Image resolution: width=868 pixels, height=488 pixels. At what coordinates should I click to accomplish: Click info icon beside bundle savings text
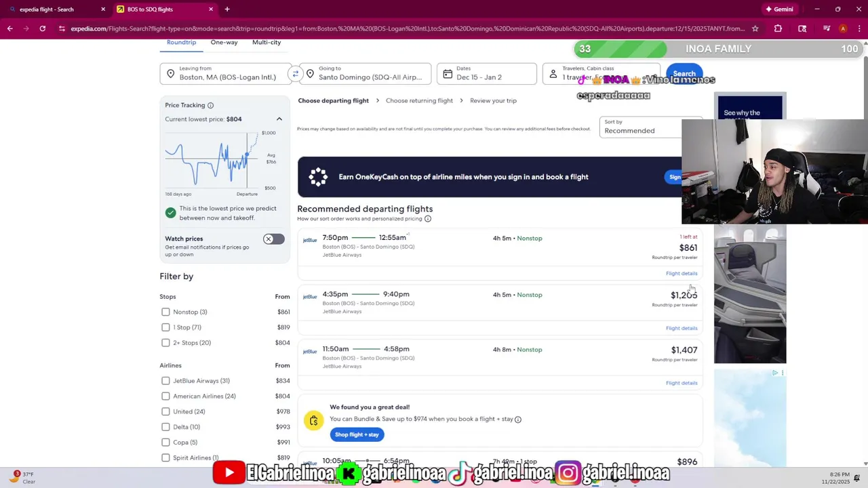click(x=518, y=420)
